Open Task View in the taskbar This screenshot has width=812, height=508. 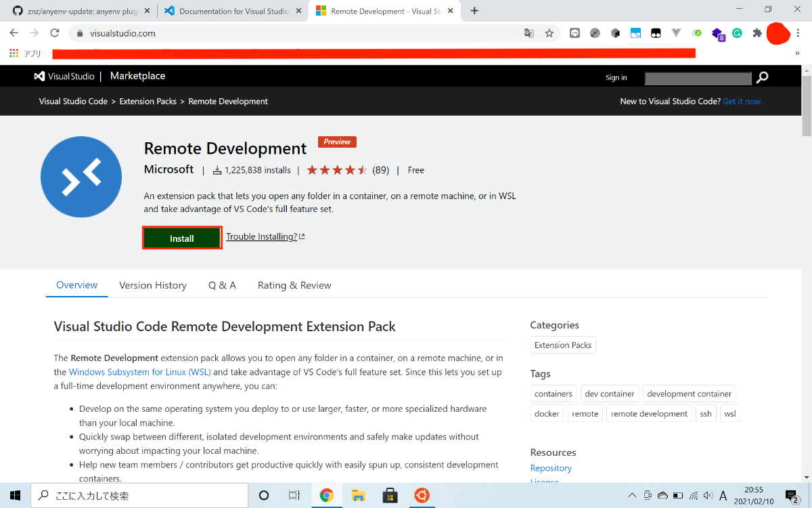(294, 495)
